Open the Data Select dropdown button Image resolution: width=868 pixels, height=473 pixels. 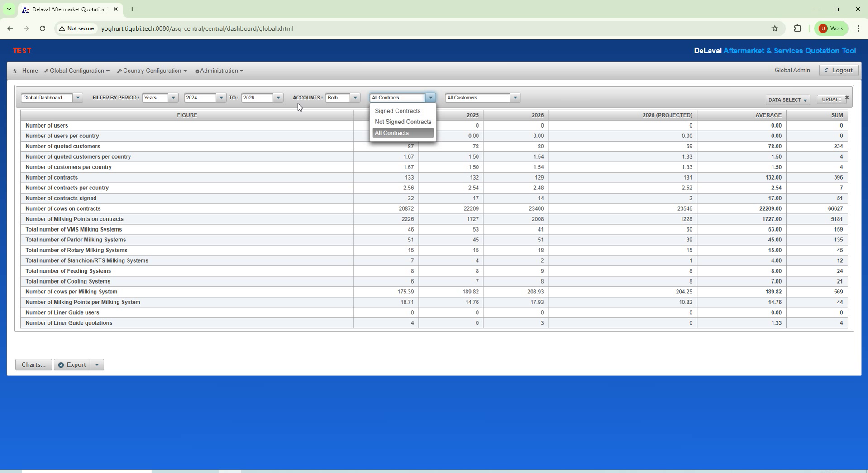[787, 100]
